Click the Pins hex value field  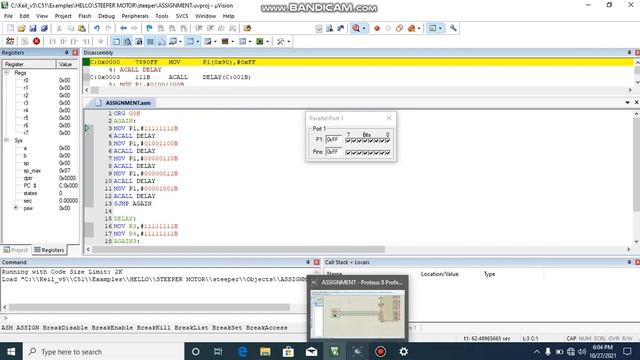[x=333, y=151]
